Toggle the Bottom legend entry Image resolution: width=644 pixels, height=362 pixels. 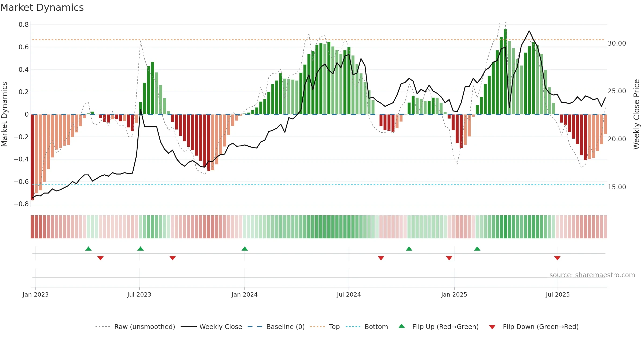coord(367,327)
